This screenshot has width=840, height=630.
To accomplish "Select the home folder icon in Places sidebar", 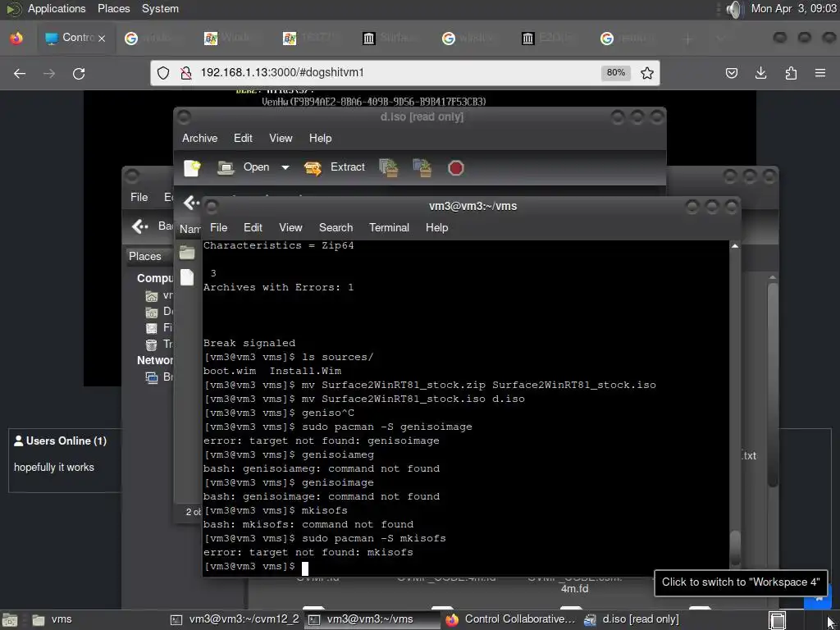I will click(152, 295).
